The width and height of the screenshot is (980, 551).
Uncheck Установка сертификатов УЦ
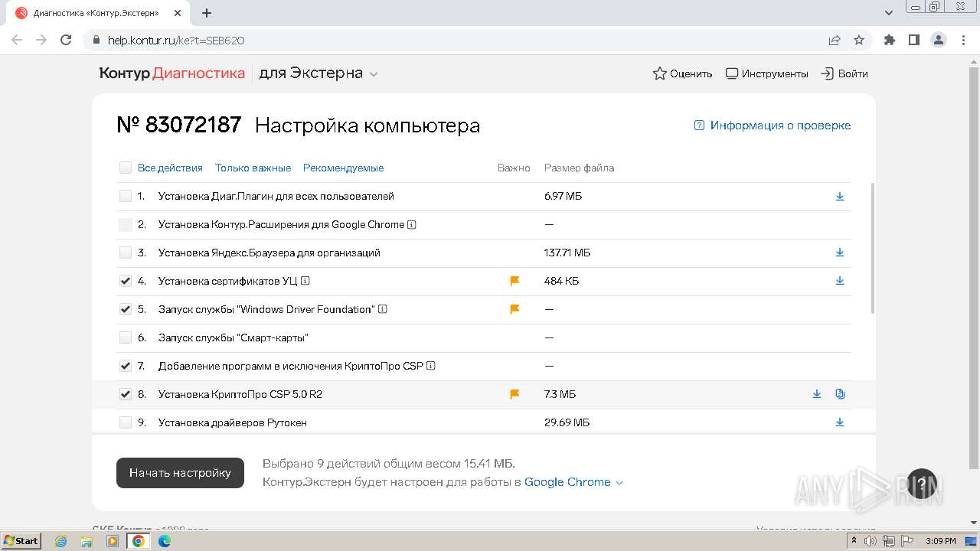[x=126, y=281]
